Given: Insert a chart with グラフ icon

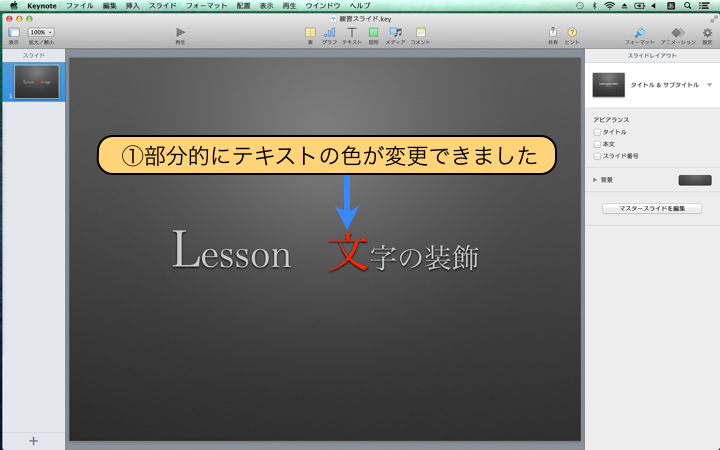Looking at the screenshot, I should click(x=329, y=32).
